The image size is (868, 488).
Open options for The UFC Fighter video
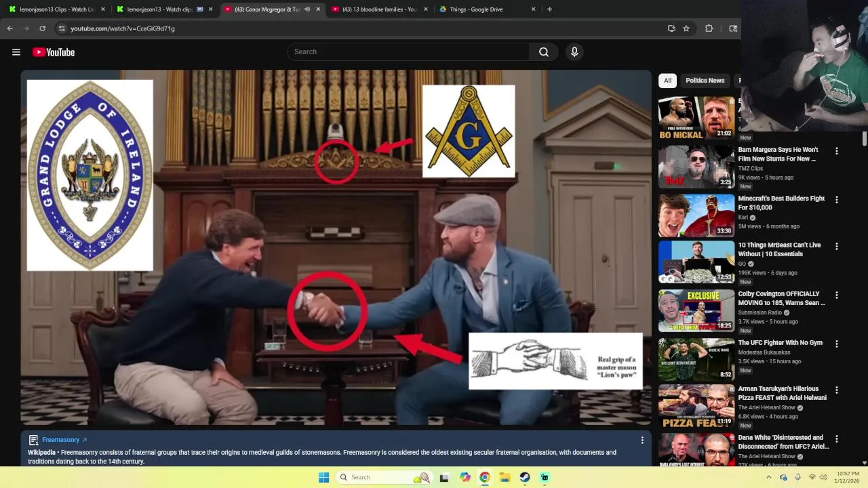tap(837, 344)
